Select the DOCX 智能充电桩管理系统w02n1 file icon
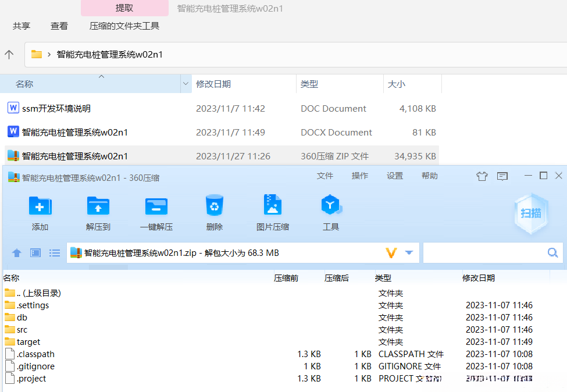The height and width of the screenshot is (392, 567). (x=13, y=131)
